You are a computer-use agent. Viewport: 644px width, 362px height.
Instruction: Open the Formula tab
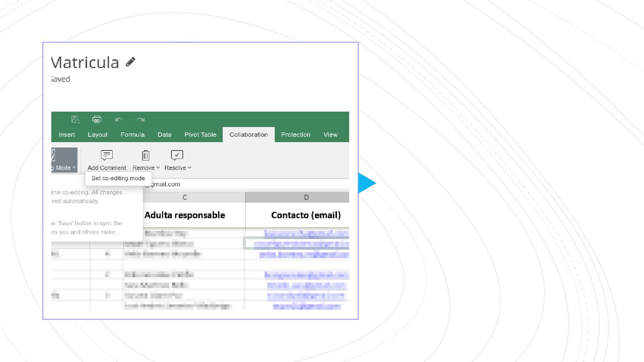click(x=132, y=134)
